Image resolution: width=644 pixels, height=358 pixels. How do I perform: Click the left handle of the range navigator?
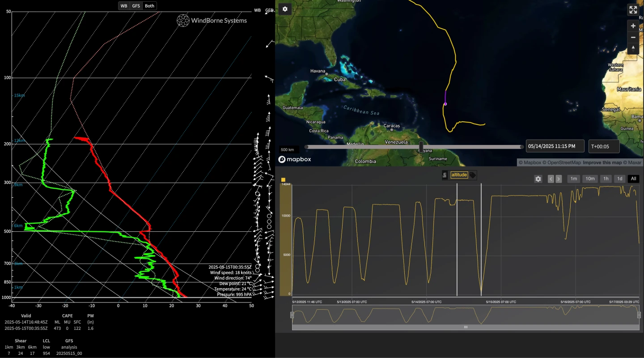[292, 315]
